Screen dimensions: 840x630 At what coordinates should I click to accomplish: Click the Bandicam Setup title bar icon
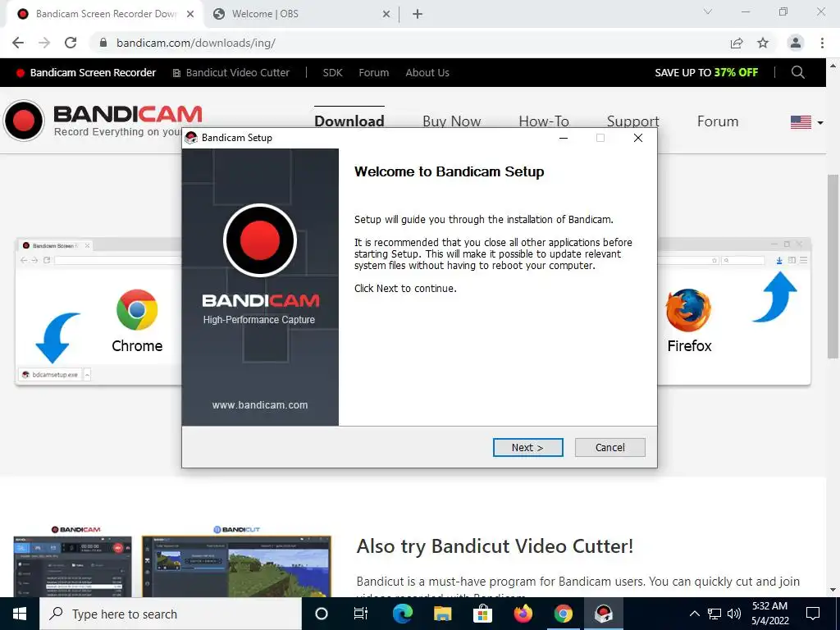coord(190,138)
